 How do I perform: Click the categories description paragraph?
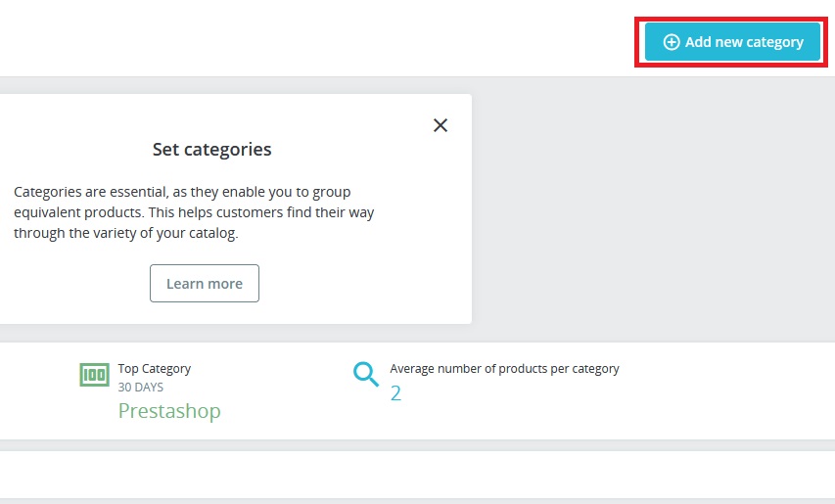point(194,212)
